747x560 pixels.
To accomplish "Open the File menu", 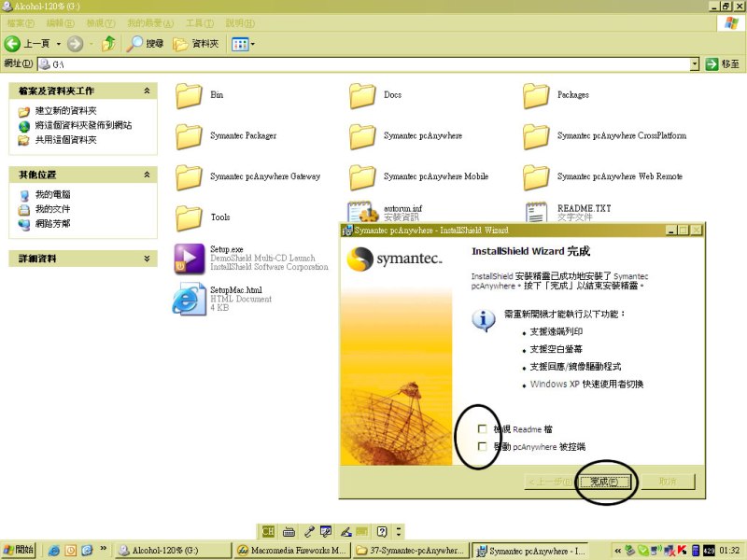I will [21, 22].
